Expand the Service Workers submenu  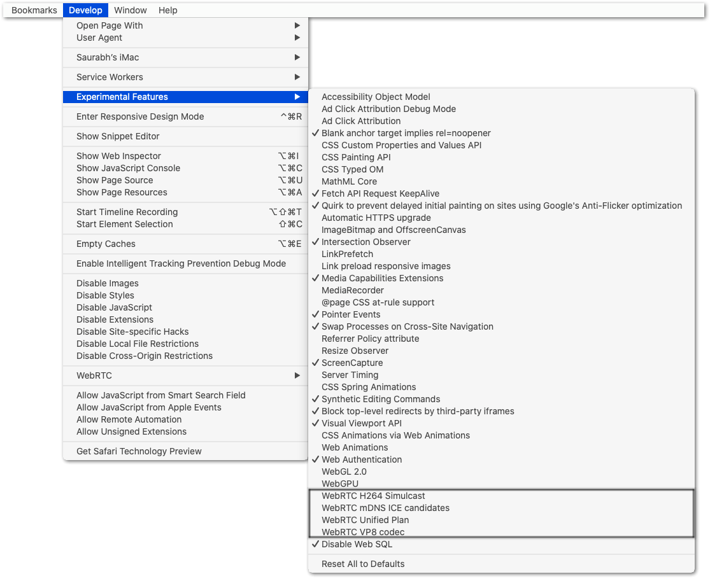(186, 77)
